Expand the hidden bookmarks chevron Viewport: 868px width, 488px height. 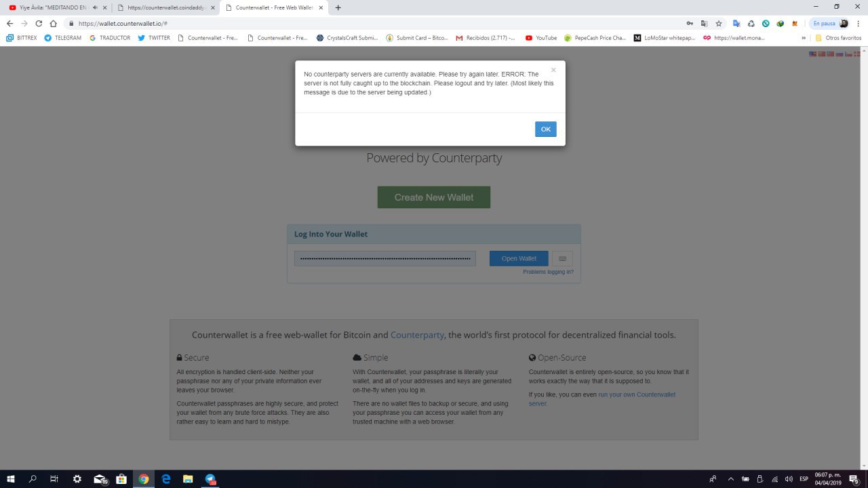coord(804,38)
